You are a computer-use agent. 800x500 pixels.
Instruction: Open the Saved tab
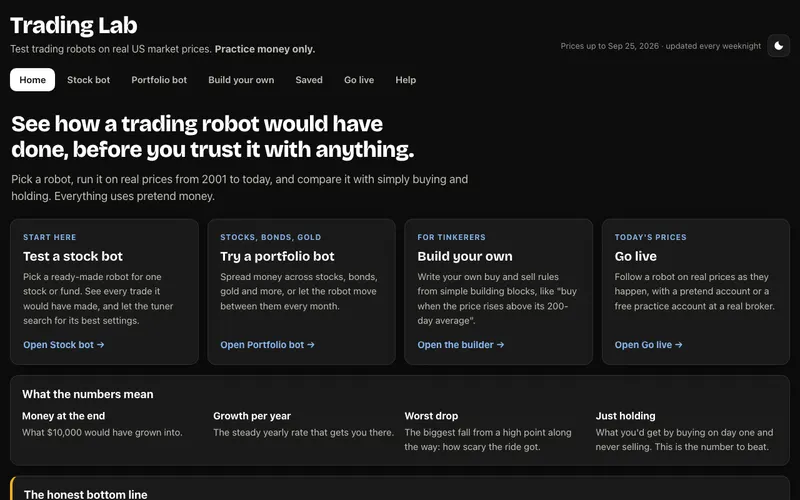point(309,80)
